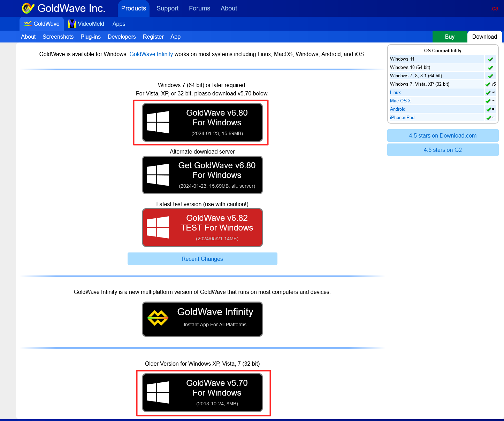Click 'Older Version for Windows XP, Vista, 7' text
The height and width of the screenshot is (421, 504).
(202, 364)
